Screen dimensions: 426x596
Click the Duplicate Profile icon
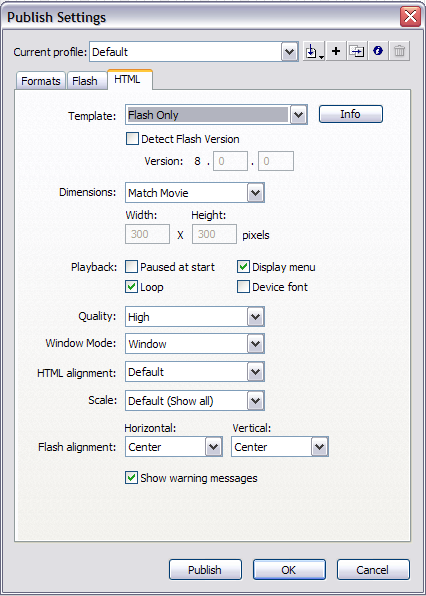click(357, 51)
